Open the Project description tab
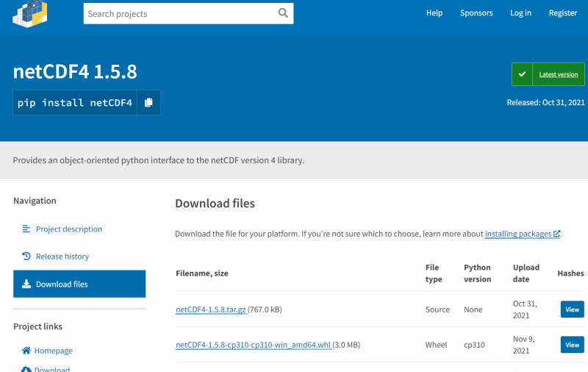 pos(68,229)
